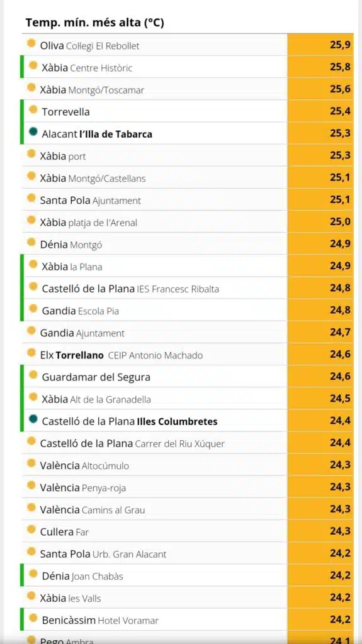
Task: Click the yellow dot beside Benicàssim Hotel Voramar
Action: pyautogui.click(x=33, y=618)
